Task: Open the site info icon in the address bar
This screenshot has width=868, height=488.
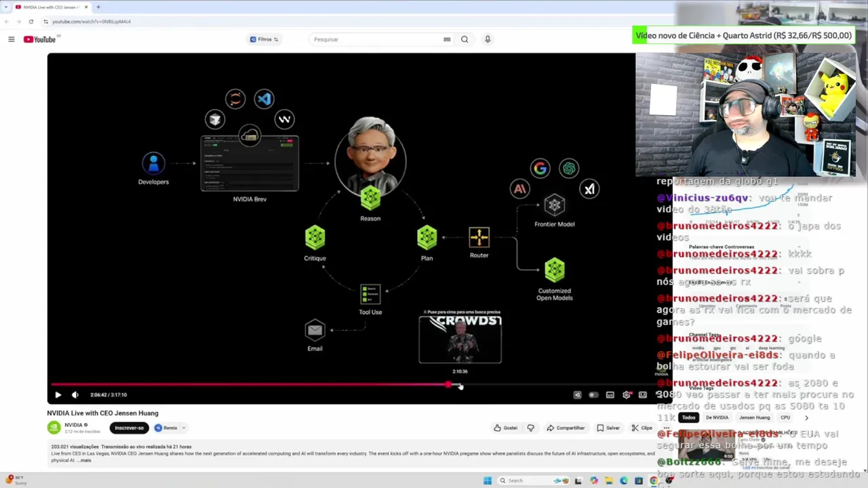Action: click(x=45, y=22)
